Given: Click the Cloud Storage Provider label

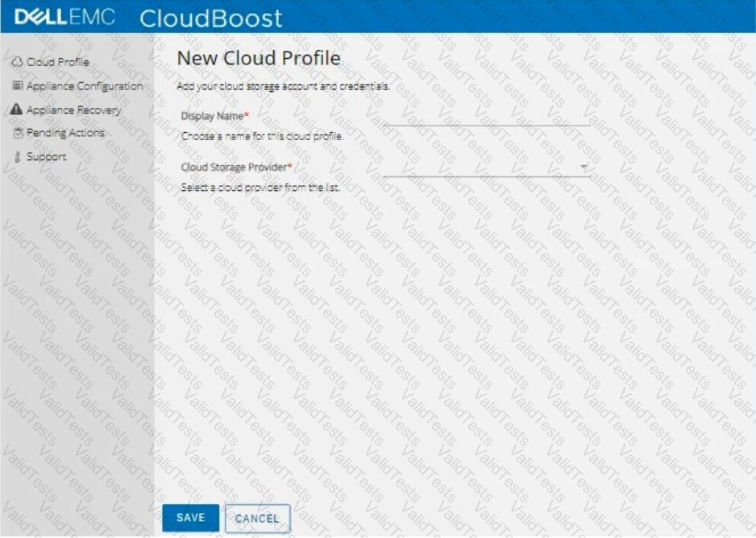Looking at the screenshot, I should click(x=235, y=168).
